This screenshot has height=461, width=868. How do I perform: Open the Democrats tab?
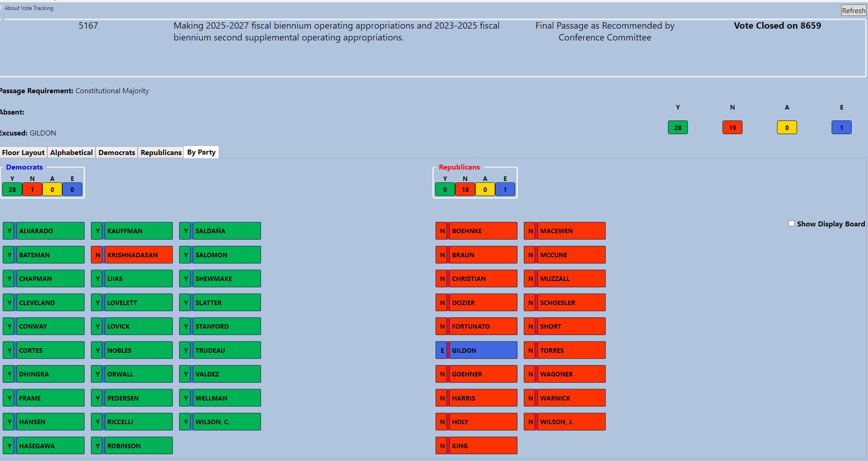[x=116, y=152]
